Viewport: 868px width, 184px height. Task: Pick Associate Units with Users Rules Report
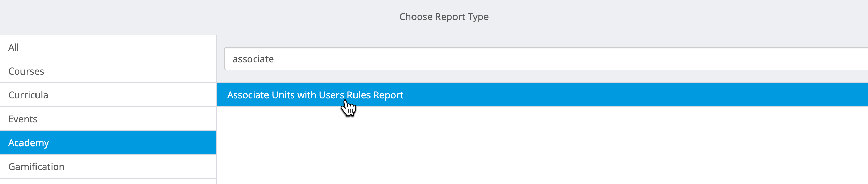click(315, 95)
